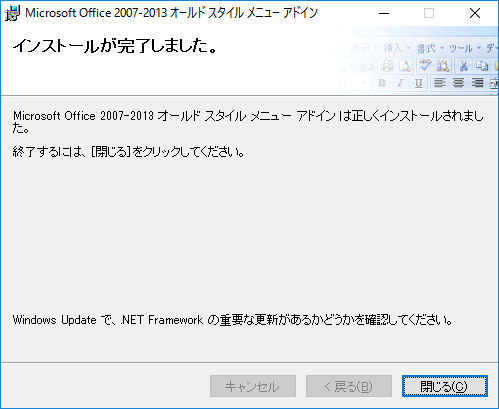The image size is (499, 409).
Task: Click the installer icon in title bar
Action: point(12,13)
